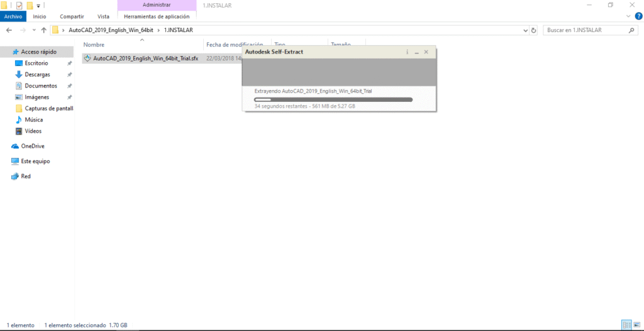This screenshot has height=331, width=644.
Task: Switch to the Inicio ribbon tab
Action: click(40, 16)
